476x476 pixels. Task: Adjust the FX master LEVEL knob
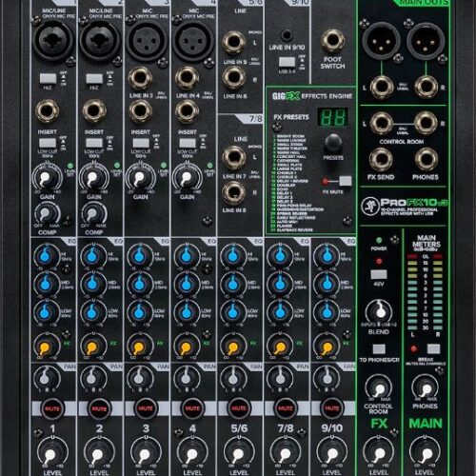coord(378,452)
